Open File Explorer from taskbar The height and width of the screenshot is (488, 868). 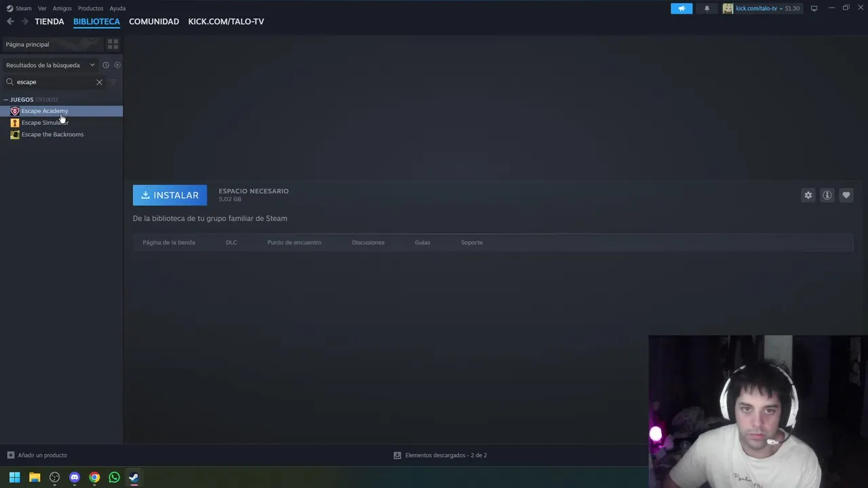35,477
